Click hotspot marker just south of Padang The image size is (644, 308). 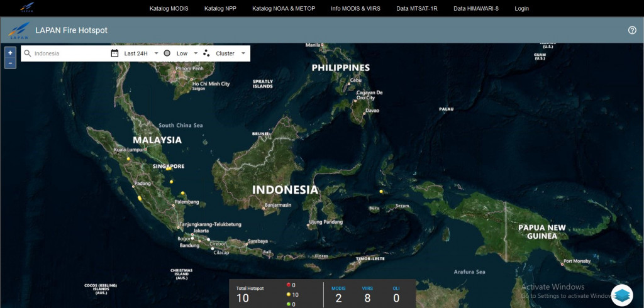[140, 199]
